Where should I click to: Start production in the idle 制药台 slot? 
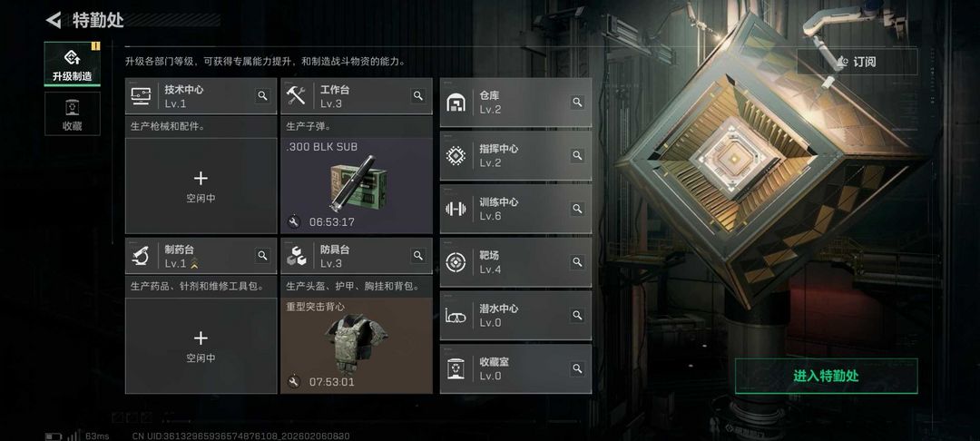click(x=201, y=346)
